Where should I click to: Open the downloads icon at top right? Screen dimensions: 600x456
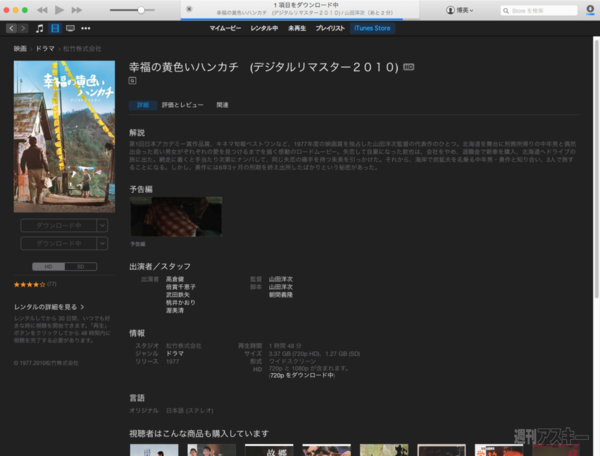coord(590,10)
